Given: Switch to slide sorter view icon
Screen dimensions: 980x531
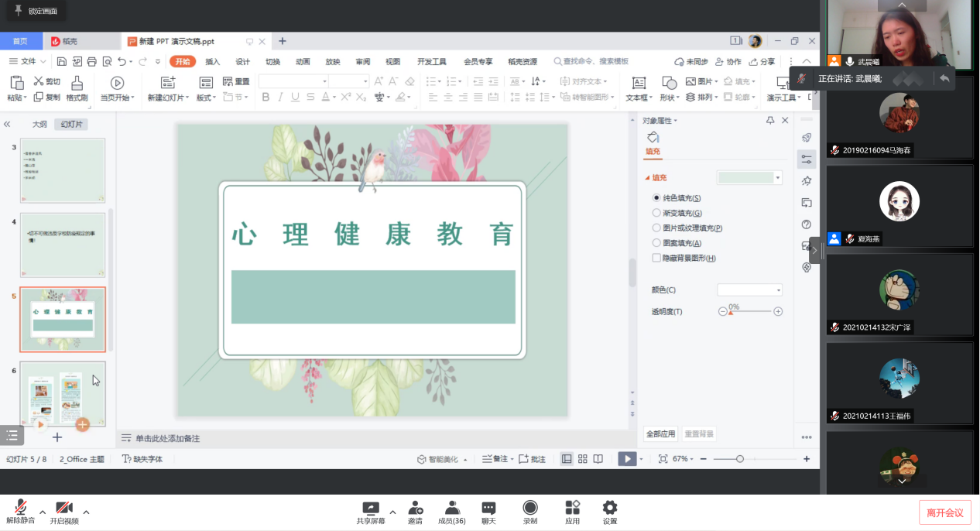Looking at the screenshot, I should click(x=583, y=459).
